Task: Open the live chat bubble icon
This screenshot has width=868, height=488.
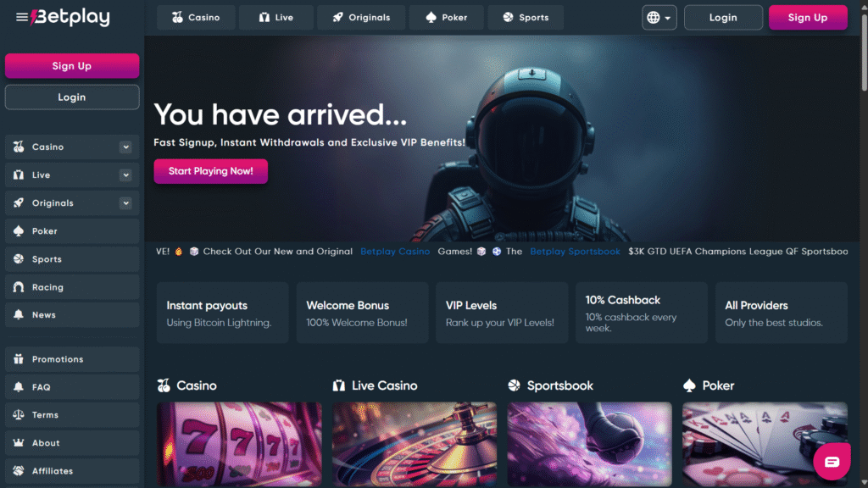Action: click(832, 462)
